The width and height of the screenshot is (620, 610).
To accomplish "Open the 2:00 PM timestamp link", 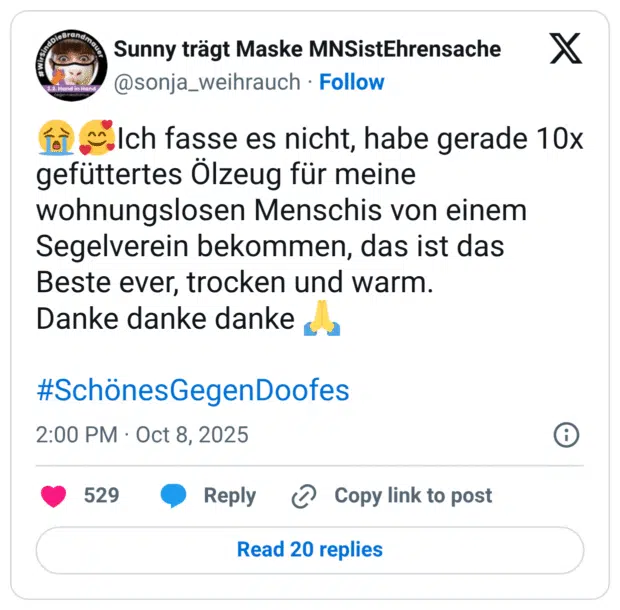I will pos(77,435).
